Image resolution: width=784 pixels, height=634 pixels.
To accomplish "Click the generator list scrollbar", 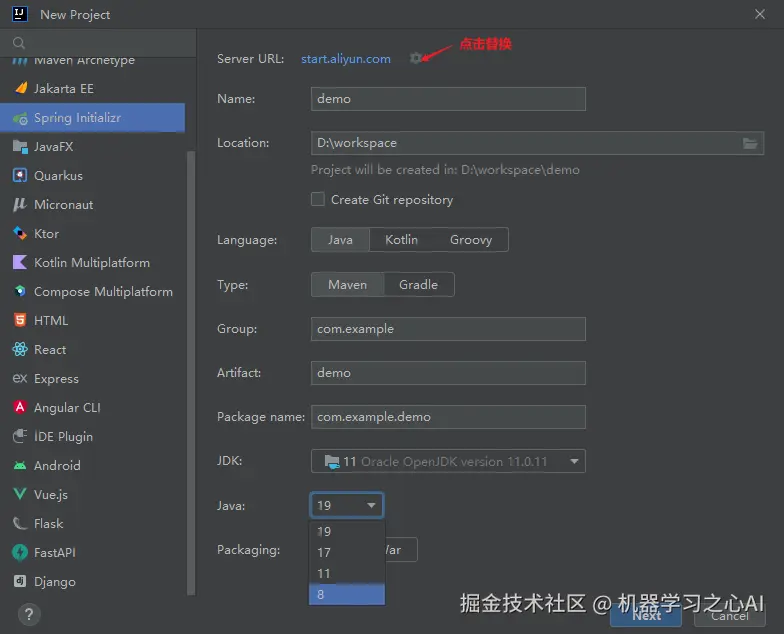I will [190, 372].
